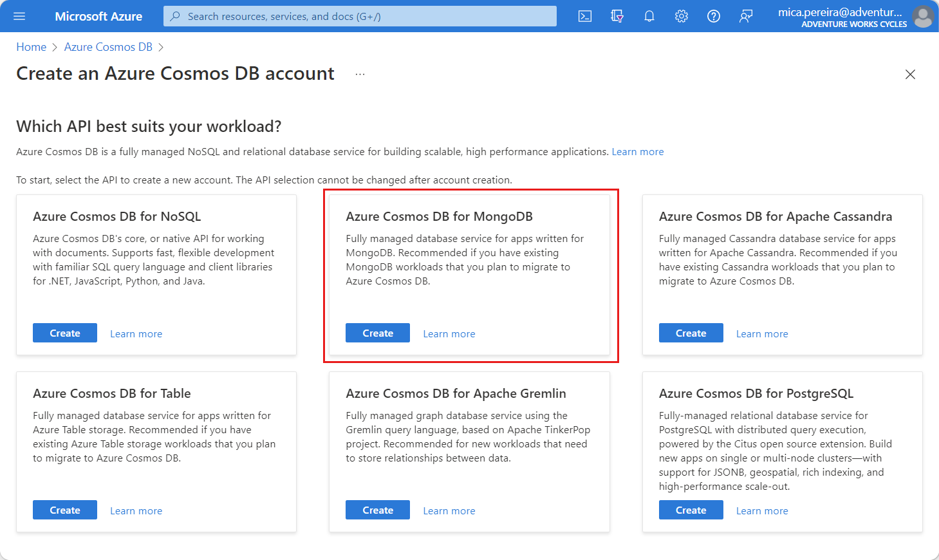Create an Azure Cosmos DB for NoSQL account
The width and height of the screenshot is (939, 560).
pyautogui.click(x=64, y=333)
